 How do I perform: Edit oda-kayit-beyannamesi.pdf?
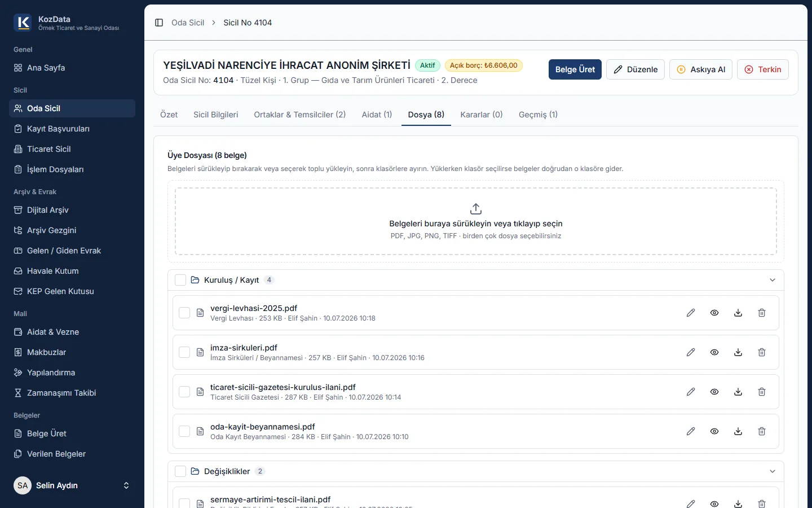click(691, 431)
